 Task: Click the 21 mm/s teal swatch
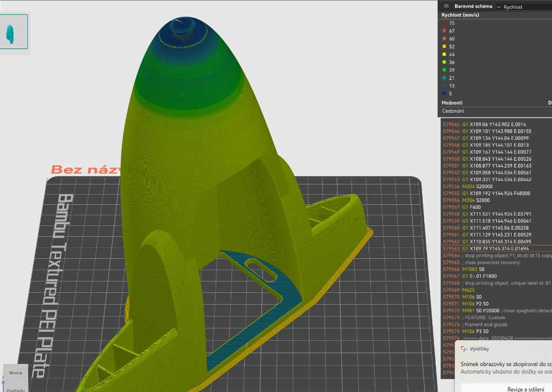(444, 78)
